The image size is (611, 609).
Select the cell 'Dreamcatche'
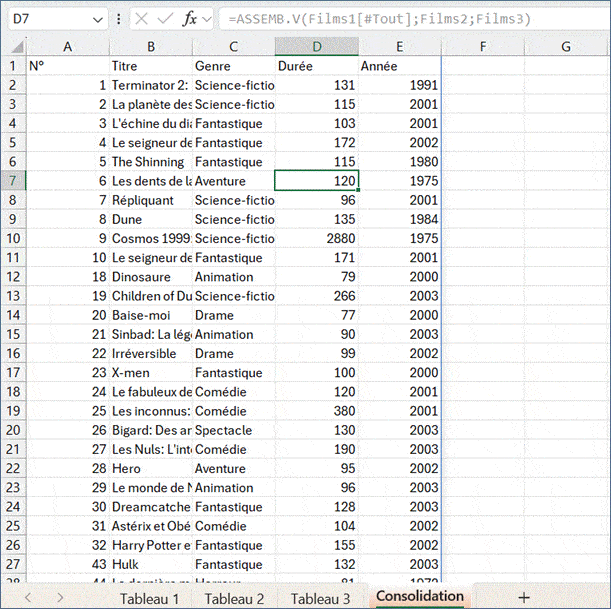[151, 507]
